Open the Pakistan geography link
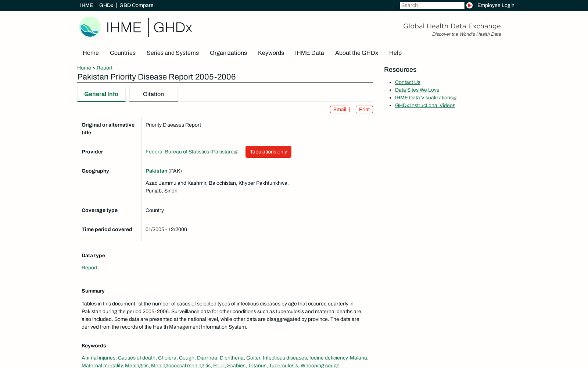The height and width of the screenshot is (368, 588). [156, 171]
